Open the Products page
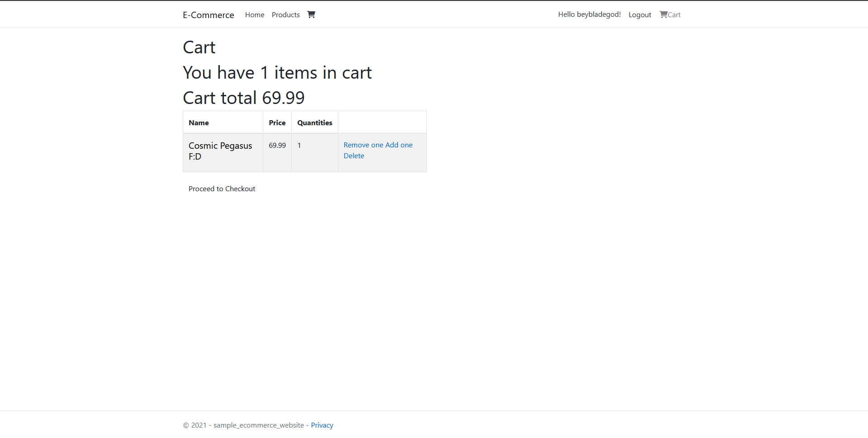 [285, 14]
